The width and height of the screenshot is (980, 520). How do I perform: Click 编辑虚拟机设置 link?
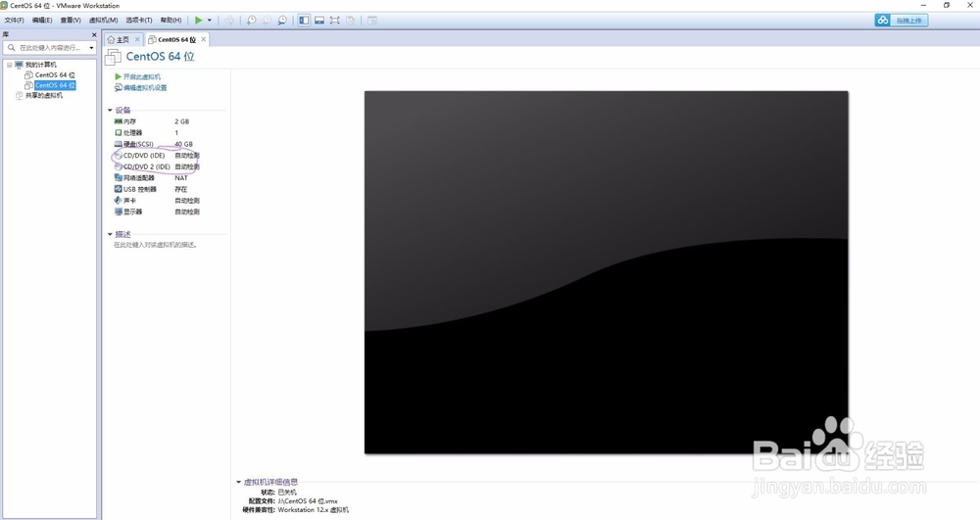click(145, 88)
